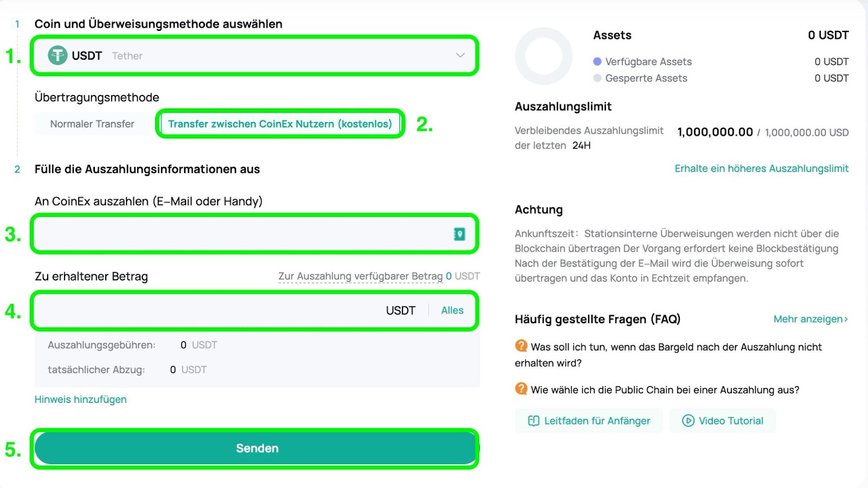Click the Tether USDT coin logo
Screen dimensions: 868x488
tap(58, 55)
